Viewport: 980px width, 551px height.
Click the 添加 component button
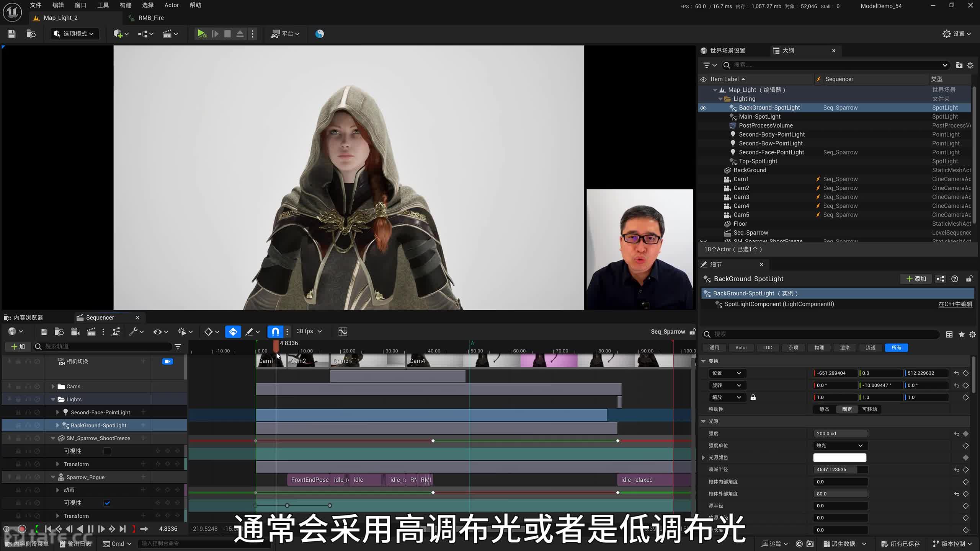pos(916,279)
